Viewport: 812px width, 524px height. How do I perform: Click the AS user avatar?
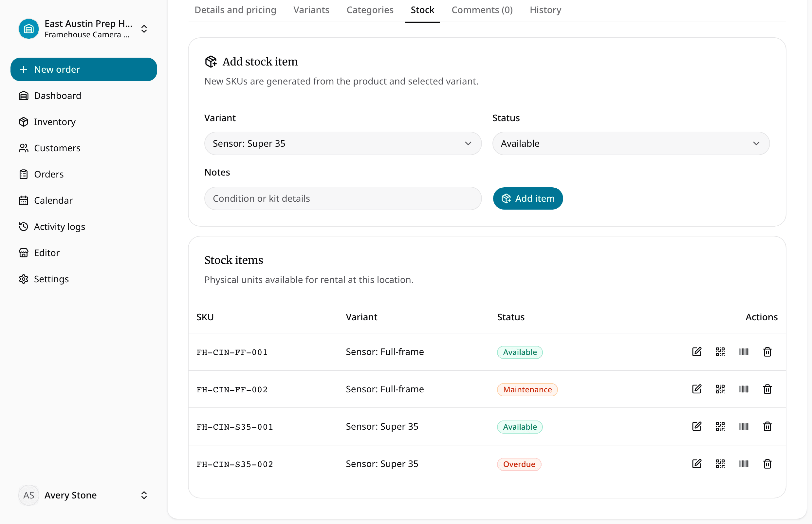[28, 495]
